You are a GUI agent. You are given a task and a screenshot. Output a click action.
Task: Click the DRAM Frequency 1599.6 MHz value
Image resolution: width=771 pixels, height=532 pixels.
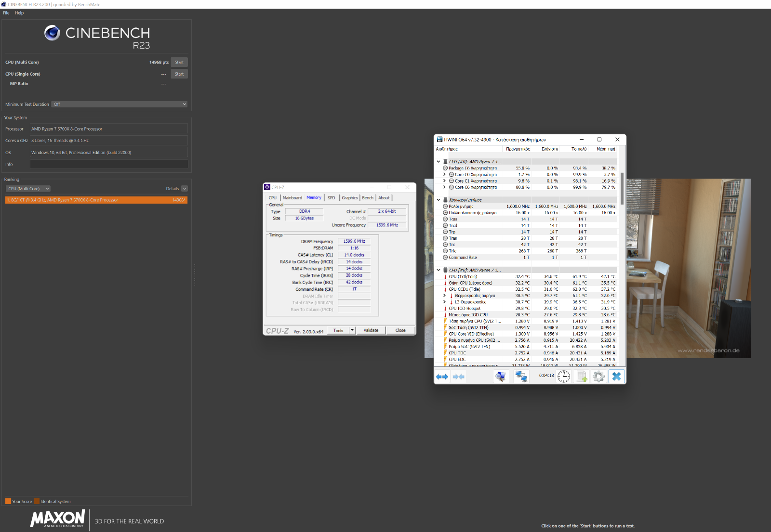click(x=354, y=241)
